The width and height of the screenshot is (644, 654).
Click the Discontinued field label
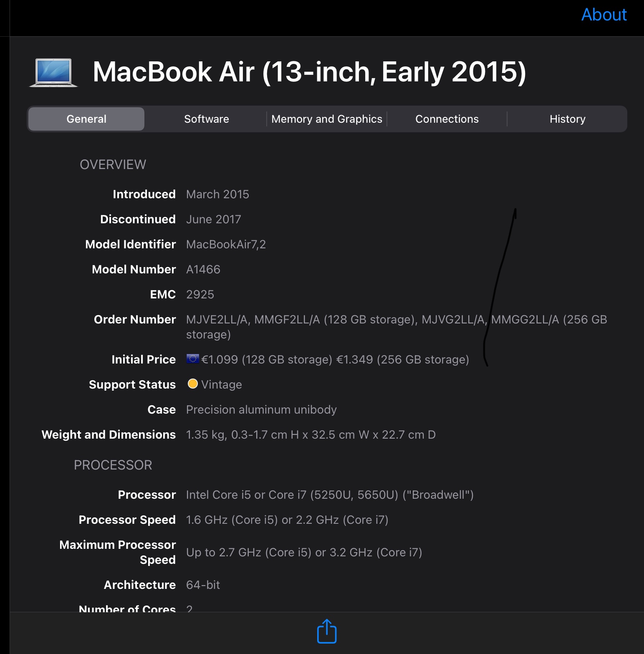pos(138,220)
